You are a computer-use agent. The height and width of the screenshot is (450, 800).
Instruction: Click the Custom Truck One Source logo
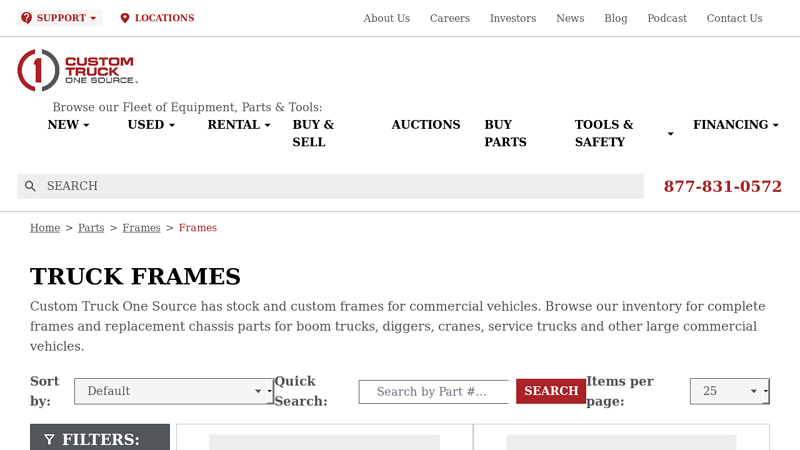coord(78,70)
